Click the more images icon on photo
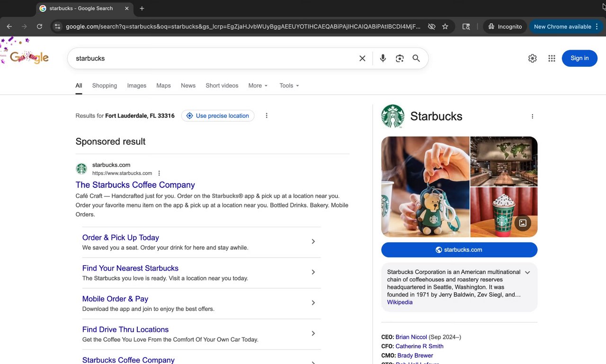Screen dimensions: 606x364 (x=523, y=223)
